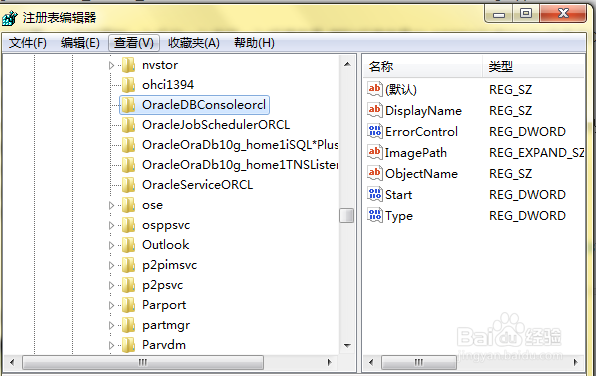The width and height of the screenshot is (596, 376).
Task: Open the 编辑(E) menu
Action: [x=80, y=43]
